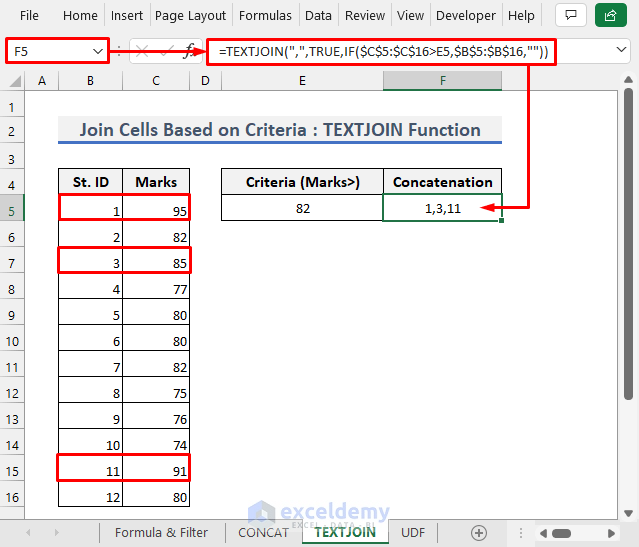The width and height of the screenshot is (639, 547).
Task: Expand the formula bar with the chevron
Action: 621,50
